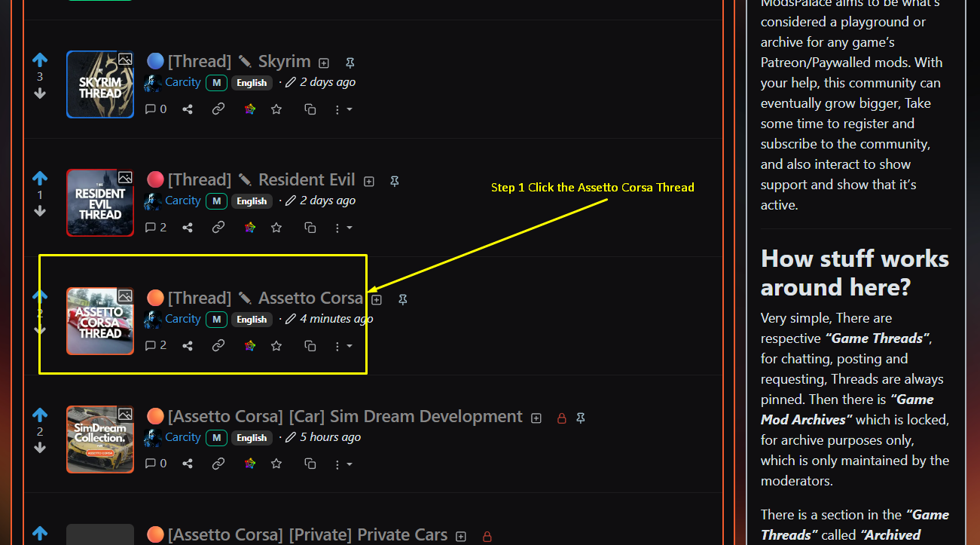This screenshot has height=545, width=980.
Task: Open more options dropdown for Assetto Corsa thread
Action: coord(343,346)
